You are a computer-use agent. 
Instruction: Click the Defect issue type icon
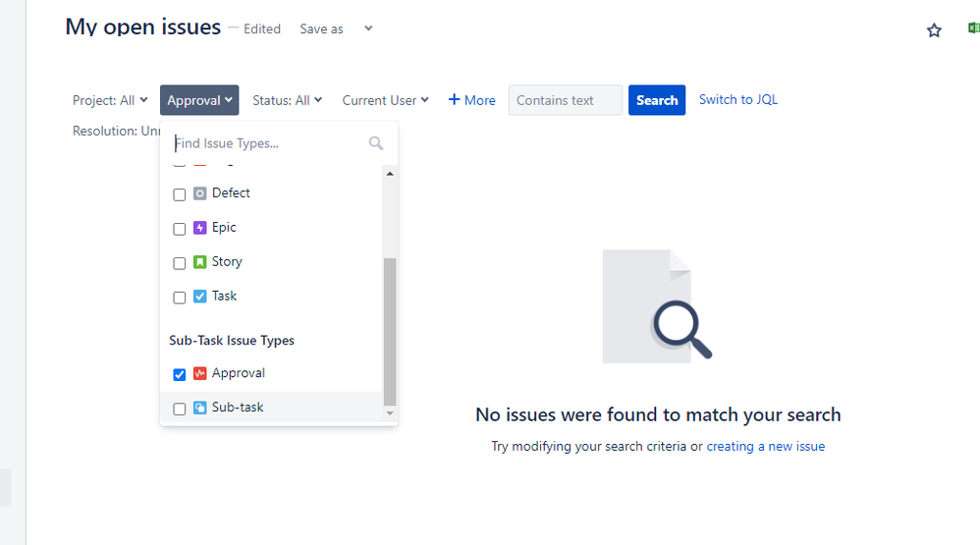coord(199,193)
